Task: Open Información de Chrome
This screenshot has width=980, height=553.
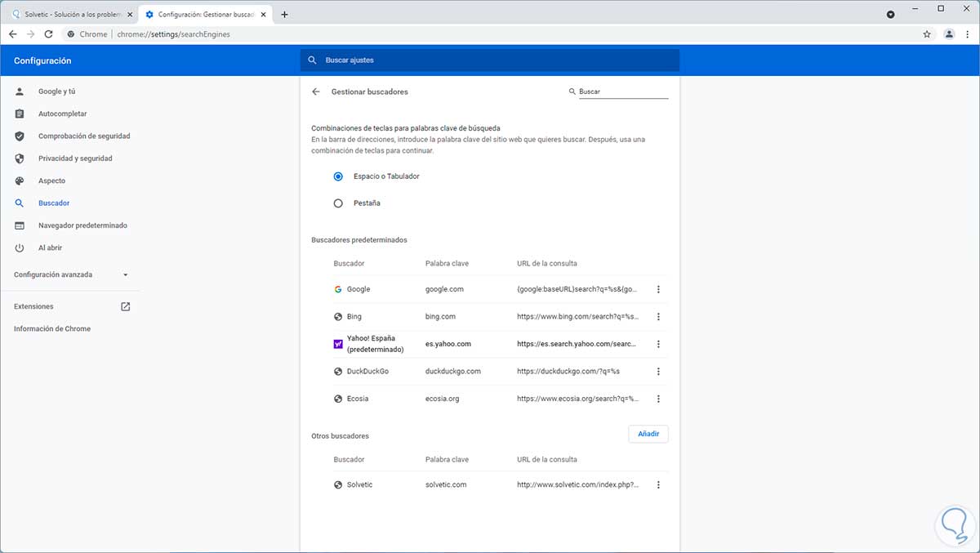Action: 52,328
